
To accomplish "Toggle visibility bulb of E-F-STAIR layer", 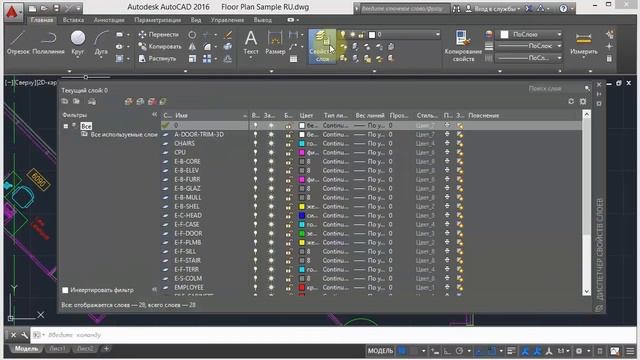I will (256, 260).
